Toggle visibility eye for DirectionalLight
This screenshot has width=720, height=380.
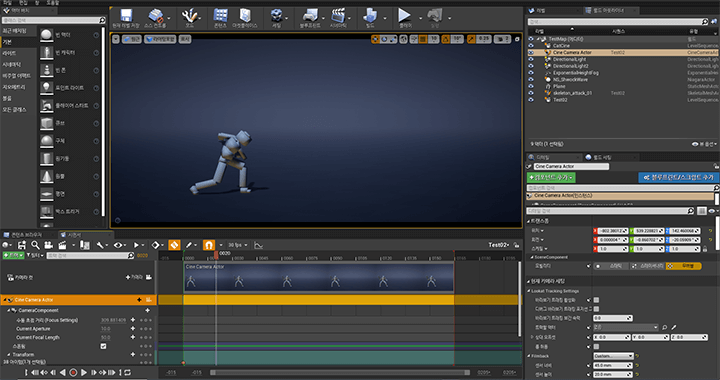point(531,59)
